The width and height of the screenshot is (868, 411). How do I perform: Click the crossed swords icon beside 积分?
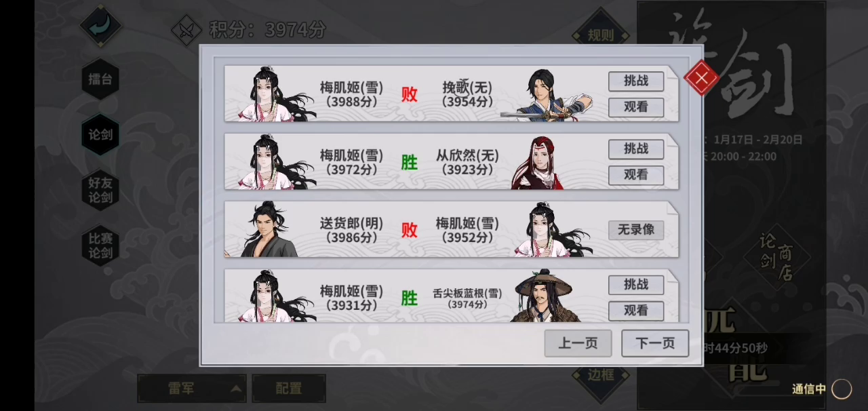(x=186, y=31)
